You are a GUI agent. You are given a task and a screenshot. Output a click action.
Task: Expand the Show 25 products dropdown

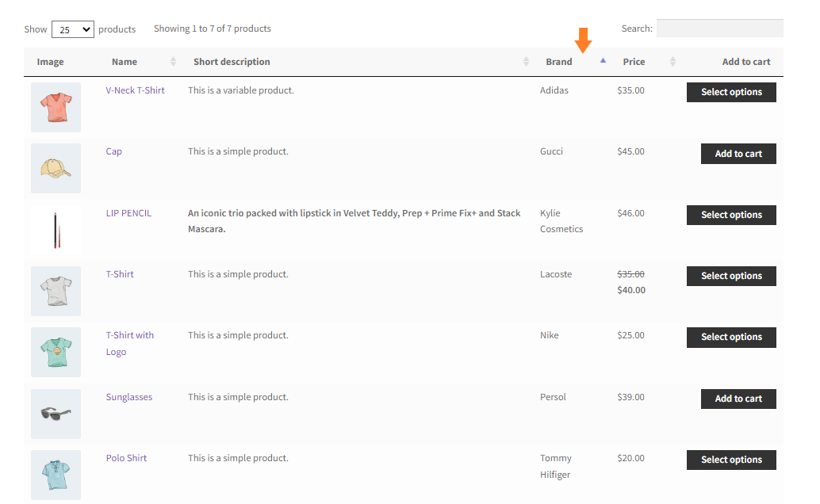[x=73, y=29]
